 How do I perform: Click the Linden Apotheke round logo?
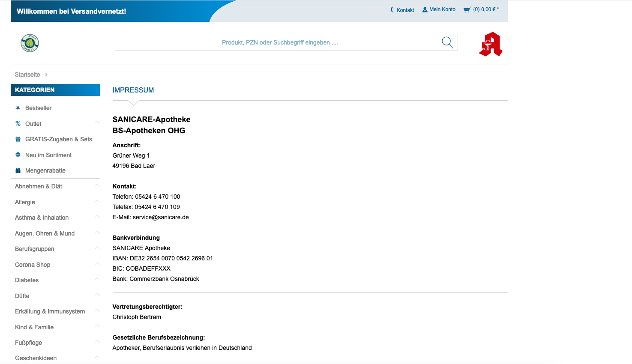pyautogui.click(x=30, y=43)
